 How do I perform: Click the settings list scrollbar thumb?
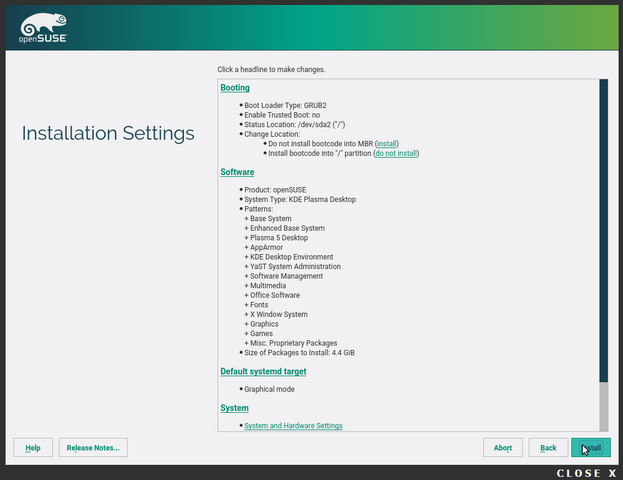pos(604,230)
